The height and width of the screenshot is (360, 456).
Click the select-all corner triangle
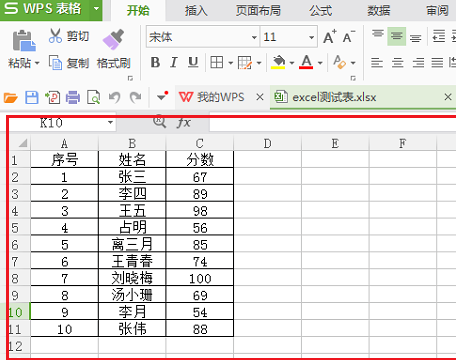[x=23, y=143]
